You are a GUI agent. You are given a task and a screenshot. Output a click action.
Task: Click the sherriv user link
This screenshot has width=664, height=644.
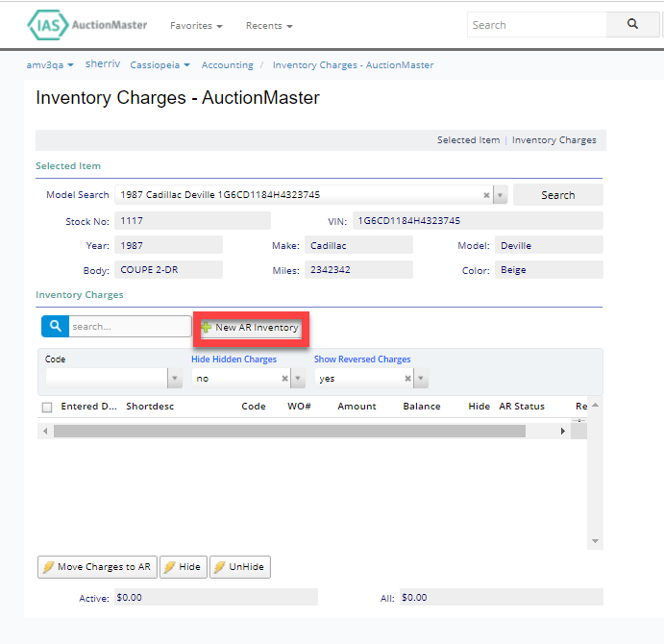pos(103,64)
